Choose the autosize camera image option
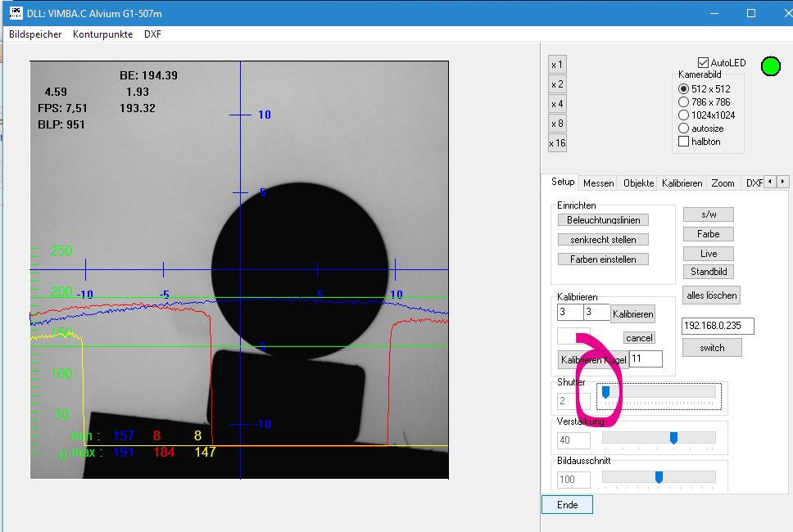The image size is (793, 532). [x=684, y=128]
